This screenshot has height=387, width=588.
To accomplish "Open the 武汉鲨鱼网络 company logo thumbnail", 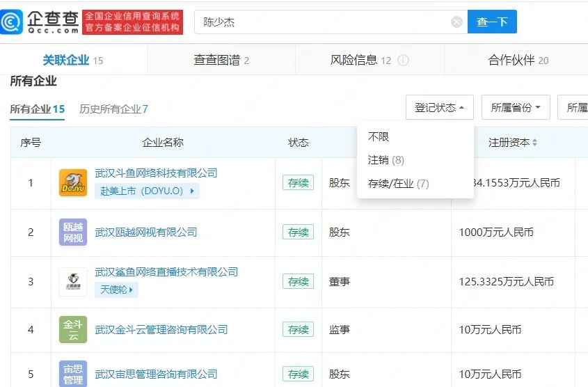I will (x=73, y=282).
